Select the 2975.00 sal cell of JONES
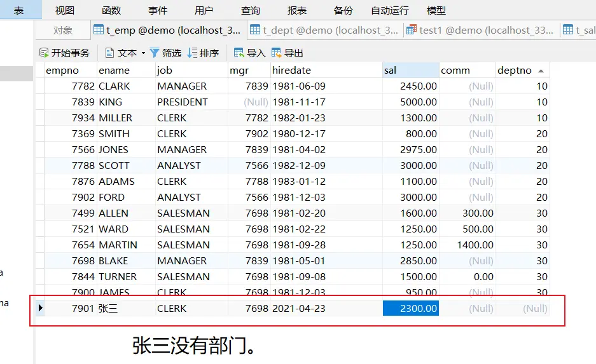The image size is (596, 364). 411,149
